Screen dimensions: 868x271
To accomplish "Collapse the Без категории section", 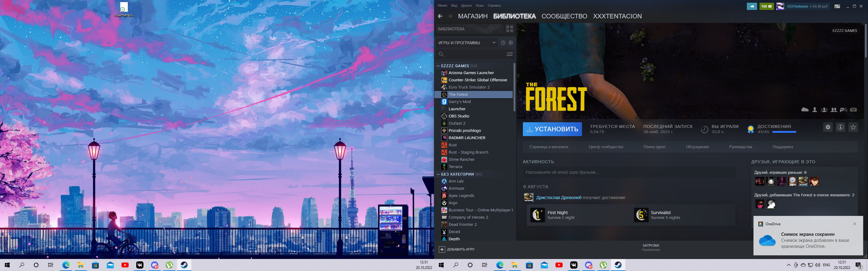I will tap(438, 174).
